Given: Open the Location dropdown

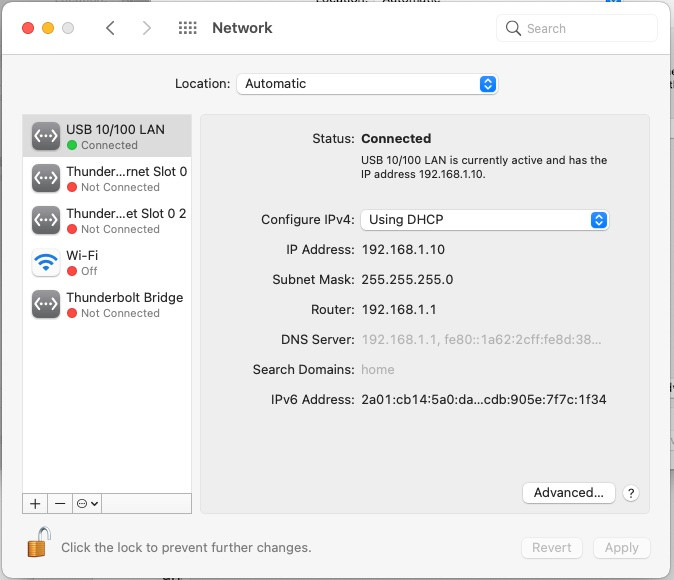Looking at the screenshot, I should (367, 84).
